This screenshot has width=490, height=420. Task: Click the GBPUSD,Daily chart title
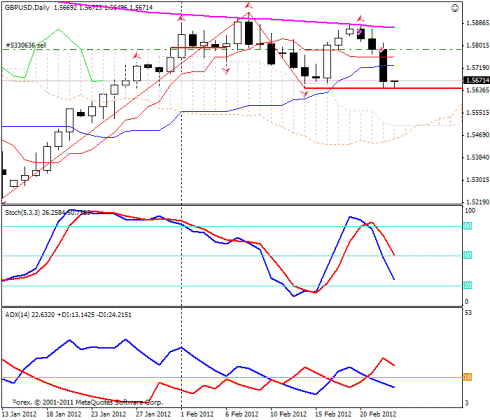pos(27,7)
